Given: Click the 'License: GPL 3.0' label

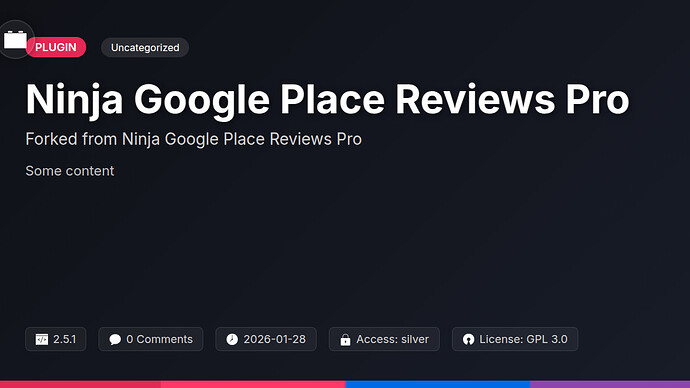Looking at the screenshot, I should pyautogui.click(x=523, y=339).
